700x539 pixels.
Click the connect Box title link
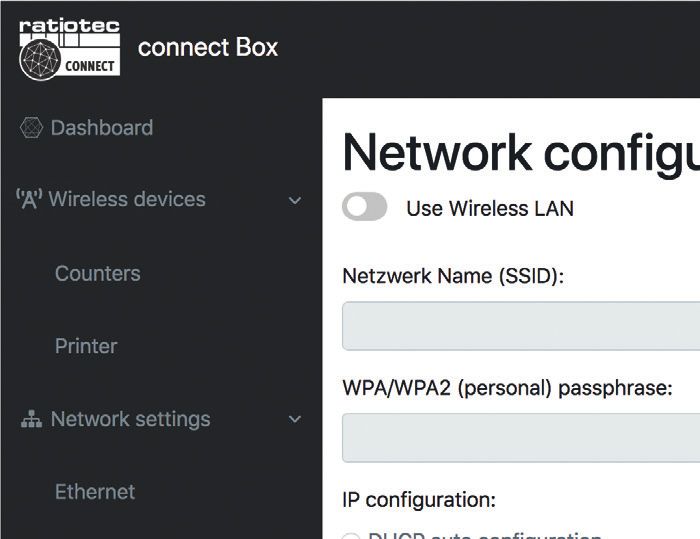coord(208,47)
